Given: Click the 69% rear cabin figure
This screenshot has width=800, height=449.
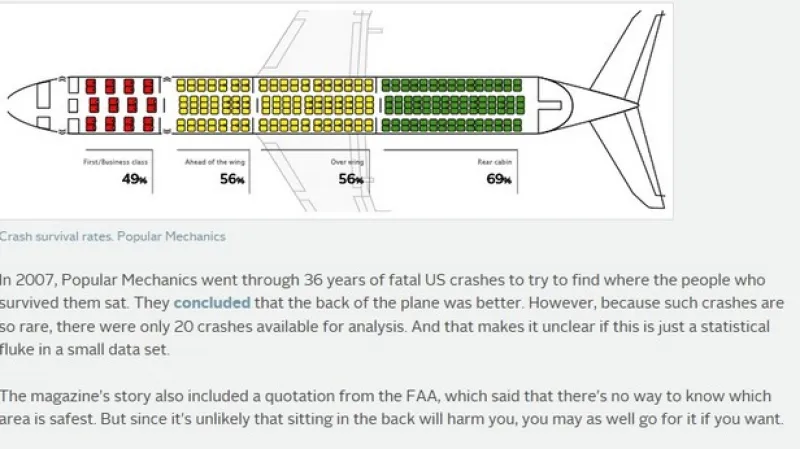Looking at the screenshot, I should pyautogui.click(x=499, y=180).
